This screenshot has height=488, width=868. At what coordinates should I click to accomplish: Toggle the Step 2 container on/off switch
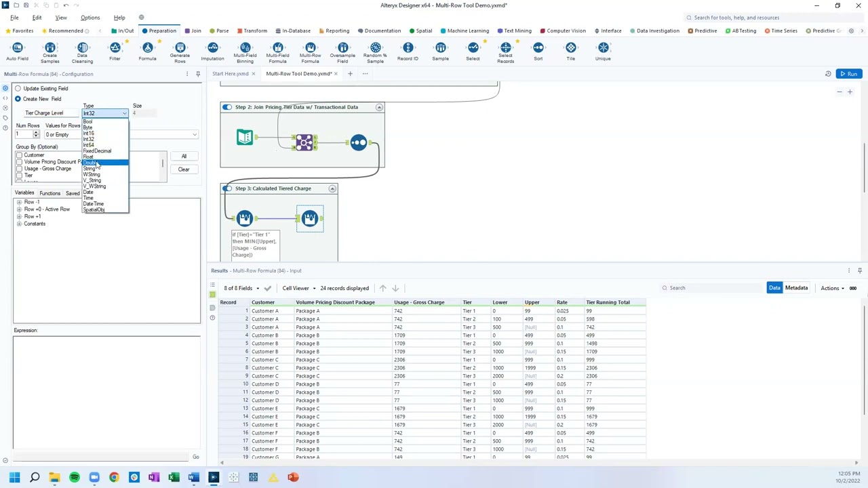pyautogui.click(x=227, y=107)
